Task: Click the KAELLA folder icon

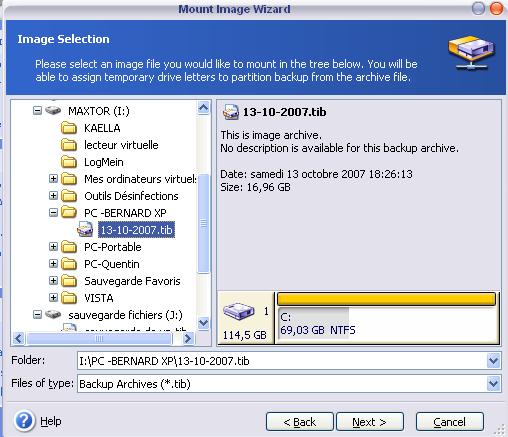Action: [69, 128]
